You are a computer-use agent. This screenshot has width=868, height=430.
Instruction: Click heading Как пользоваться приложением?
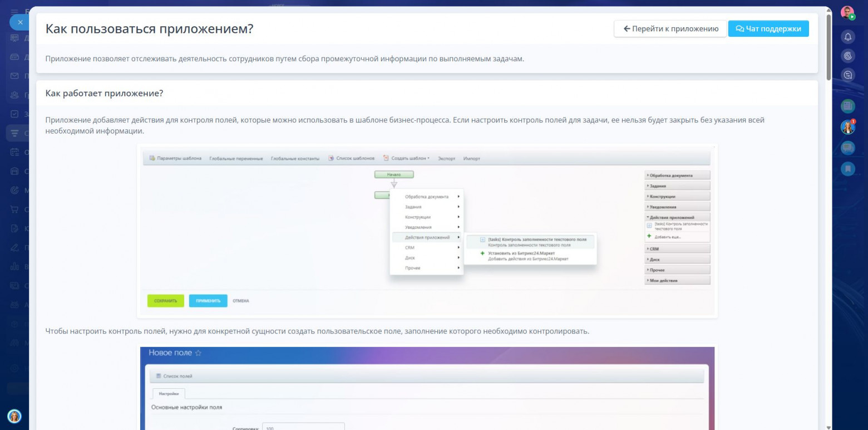click(149, 29)
